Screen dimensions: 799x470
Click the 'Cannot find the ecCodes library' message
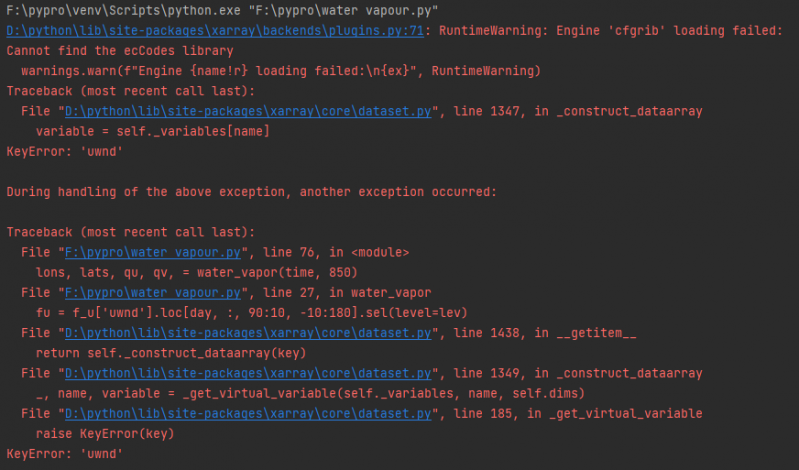point(120,51)
